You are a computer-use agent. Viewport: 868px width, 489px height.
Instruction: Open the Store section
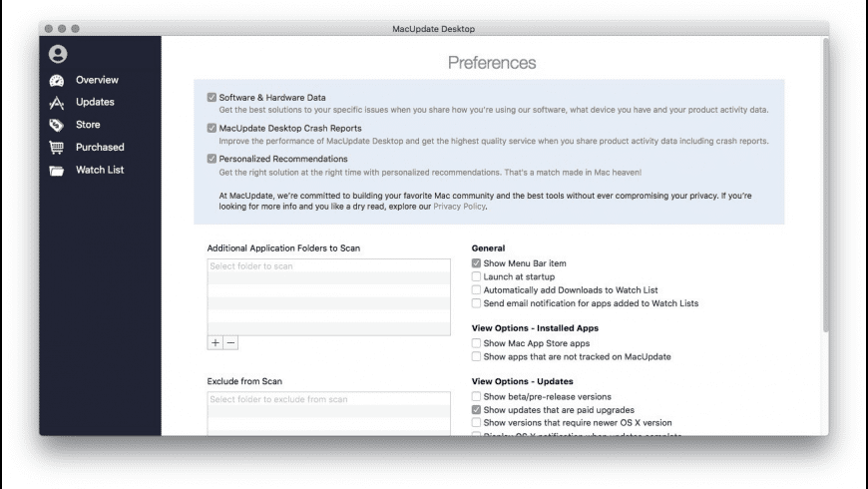[x=88, y=125]
